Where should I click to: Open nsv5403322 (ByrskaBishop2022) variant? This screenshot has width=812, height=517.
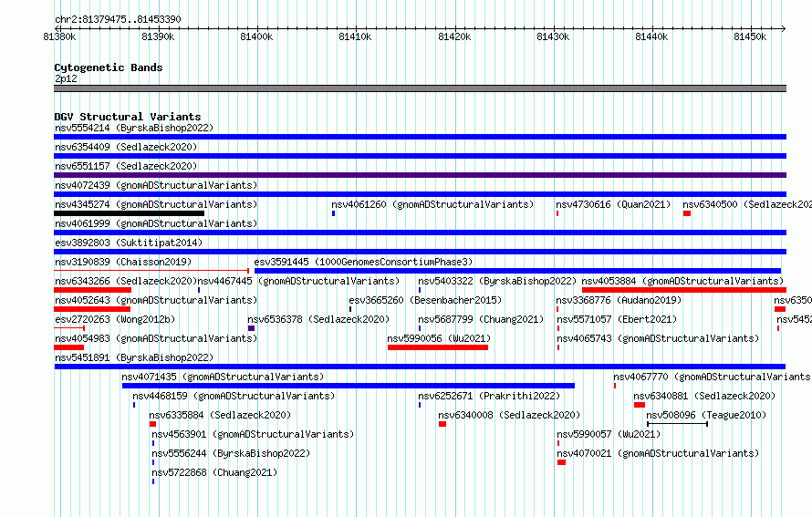pyautogui.click(x=497, y=281)
